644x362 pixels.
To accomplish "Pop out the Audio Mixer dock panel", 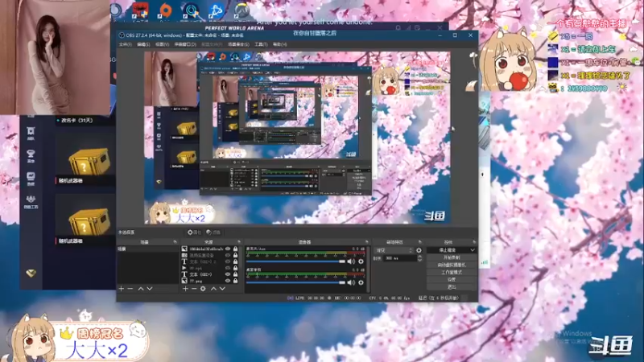I will [x=367, y=242].
